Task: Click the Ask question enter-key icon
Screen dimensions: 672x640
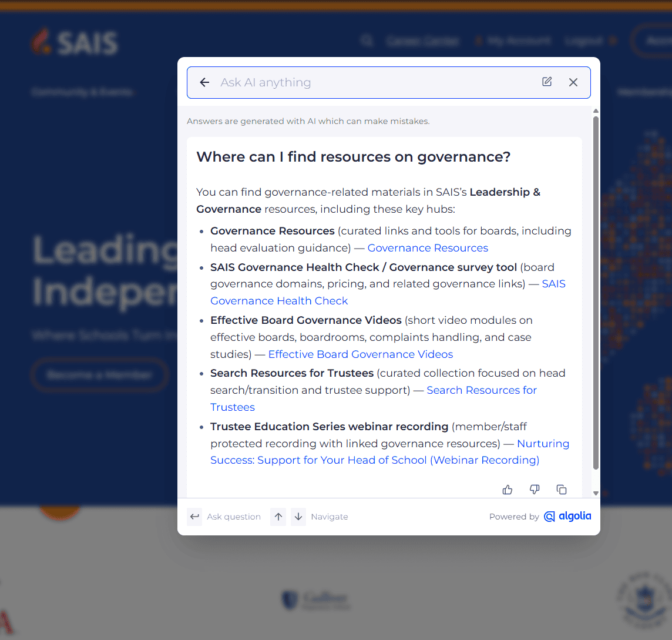Action: tap(194, 517)
